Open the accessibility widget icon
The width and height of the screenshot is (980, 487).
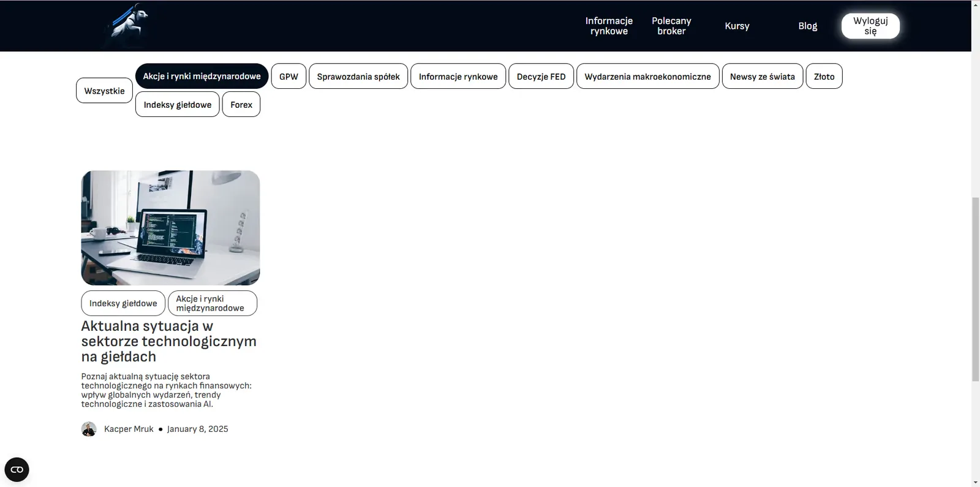click(x=17, y=470)
